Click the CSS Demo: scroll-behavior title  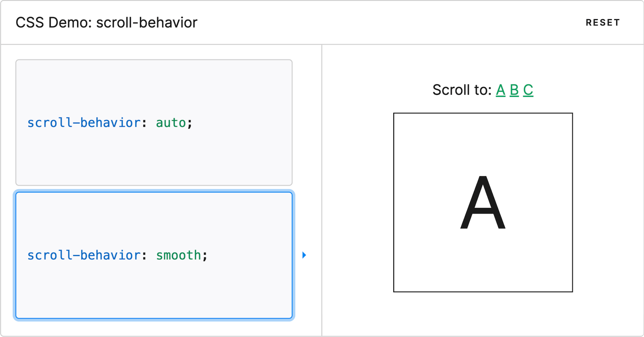106,23
